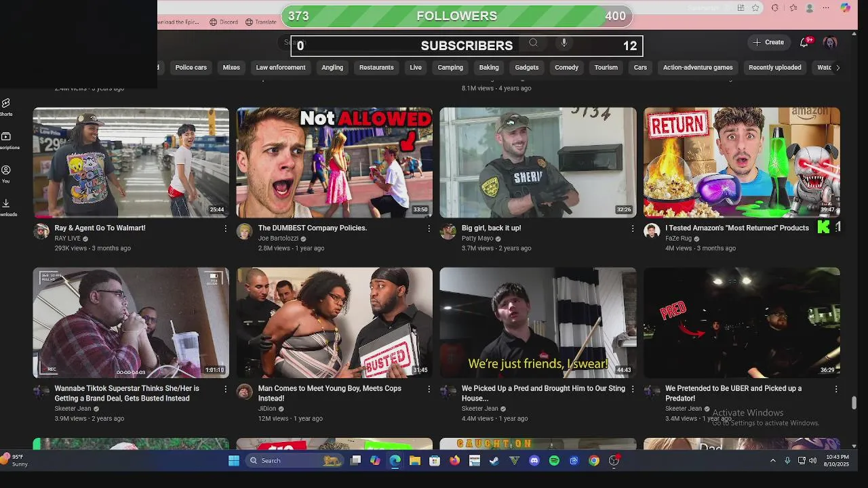The height and width of the screenshot is (488, 868).
Task: Open options menu for Picked Up a Pred video
Action: coord(633,389)
